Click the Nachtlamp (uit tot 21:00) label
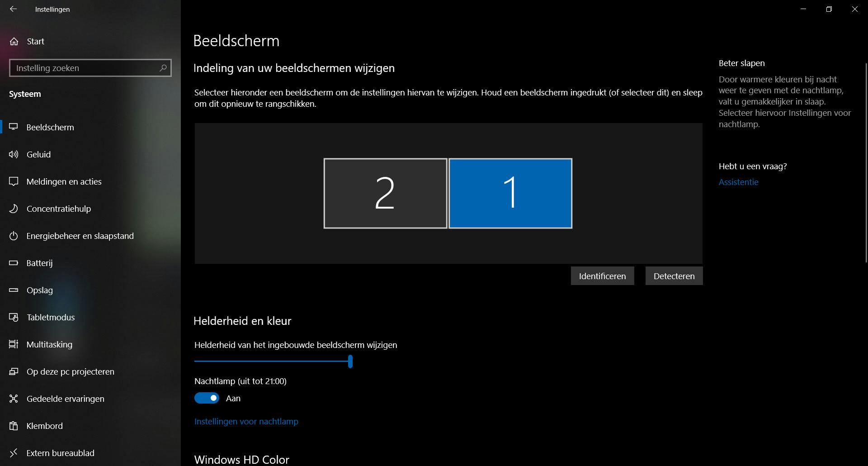 (x=241, y=381)
